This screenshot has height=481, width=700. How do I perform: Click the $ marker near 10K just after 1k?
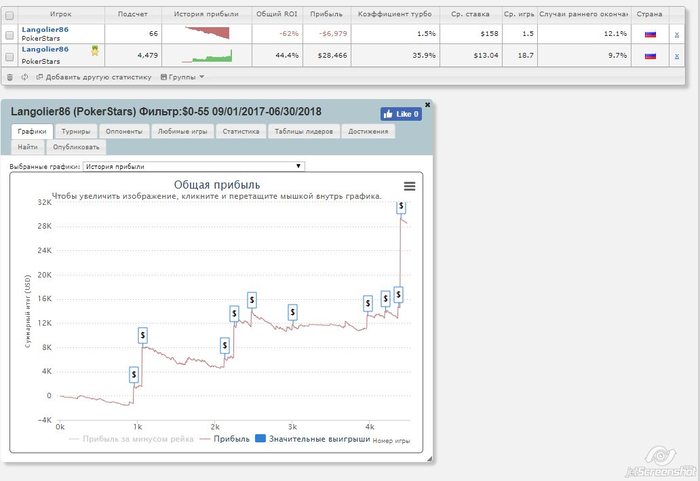[142, 335]
